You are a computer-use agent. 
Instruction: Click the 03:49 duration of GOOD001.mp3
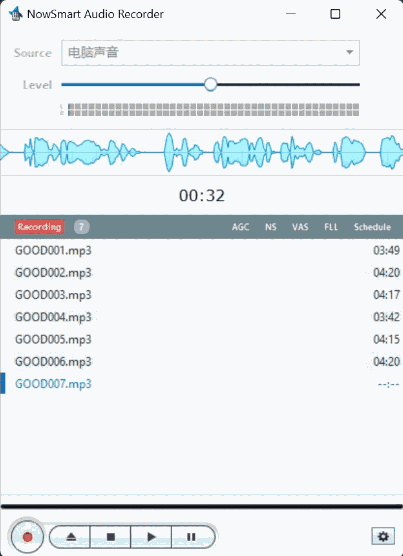click(x=386, y=250)
